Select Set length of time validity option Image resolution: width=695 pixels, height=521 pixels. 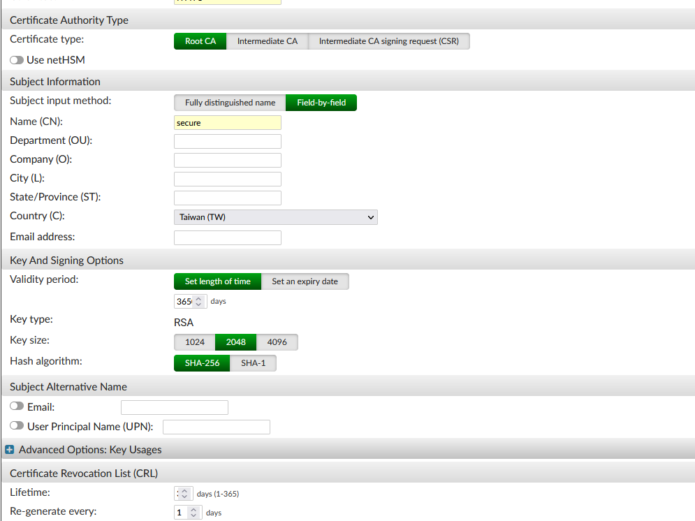pyautogui.click(x=218, y=282)
